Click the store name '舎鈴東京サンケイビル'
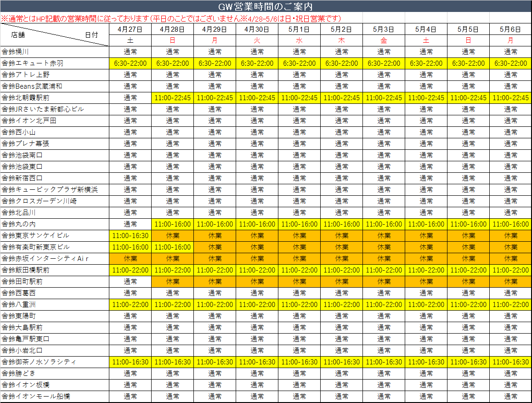 (x=35, y=235)
